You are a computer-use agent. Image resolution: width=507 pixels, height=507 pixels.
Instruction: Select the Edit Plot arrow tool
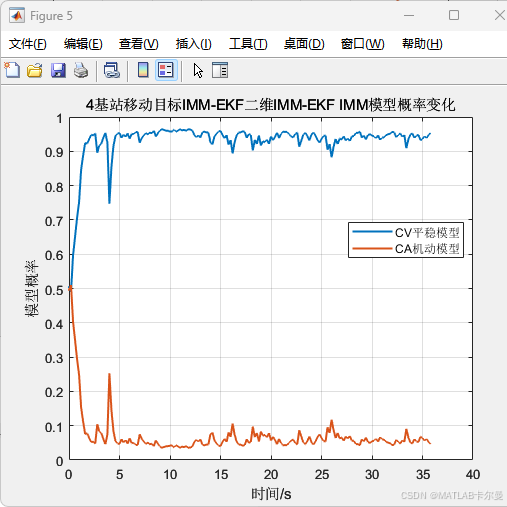pyautogui.click(x=198, y=70)
